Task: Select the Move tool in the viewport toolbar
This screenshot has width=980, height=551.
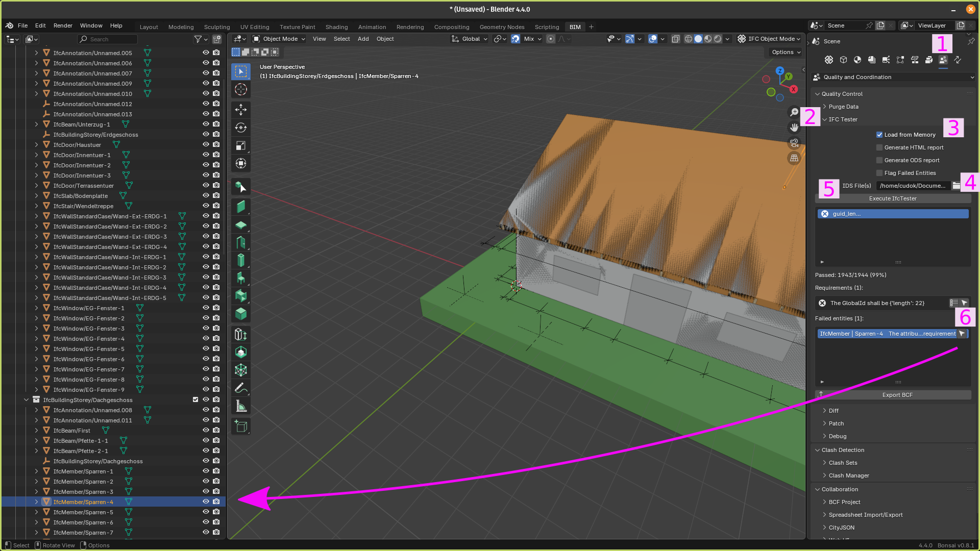Action: 240,109
